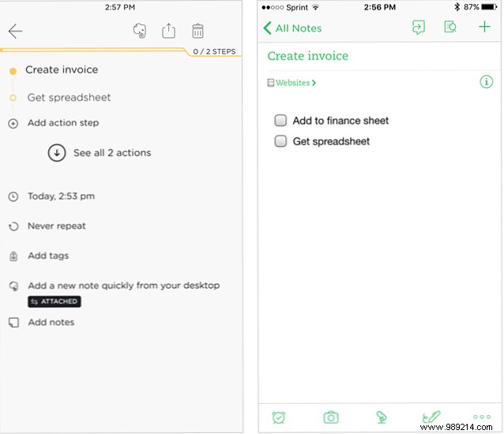This screenshot has height=434, width=504.
Task: Open the Add tags field
Action: (48, 256)
